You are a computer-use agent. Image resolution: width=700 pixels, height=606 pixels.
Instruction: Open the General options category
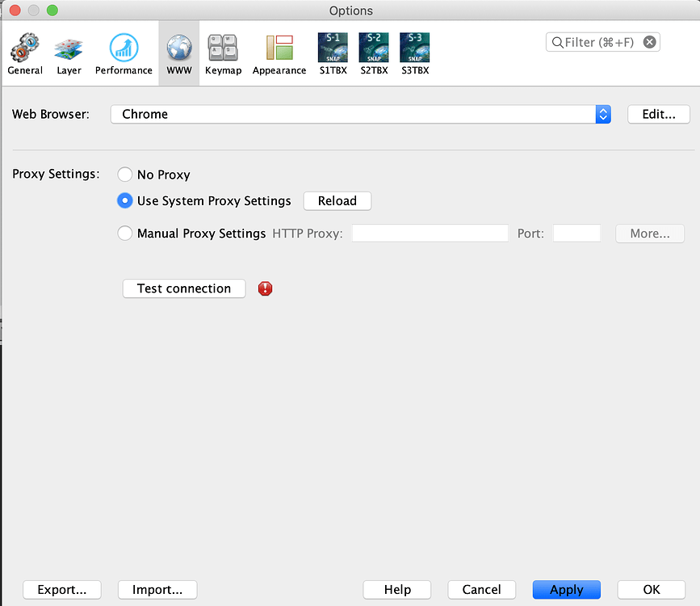point(25,54)
